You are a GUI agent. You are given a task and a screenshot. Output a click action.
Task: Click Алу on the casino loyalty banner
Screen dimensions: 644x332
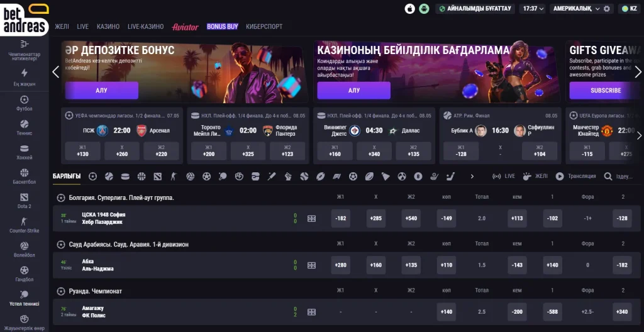click(353, 91)
